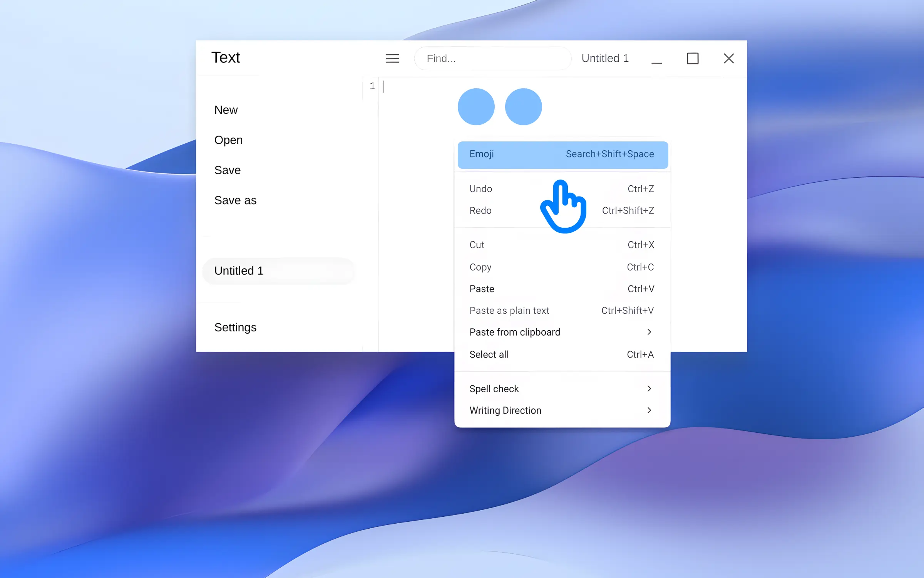This screenshot has height=578, width=924.
Task: Choose Cut from context menu
Action: 562,245
